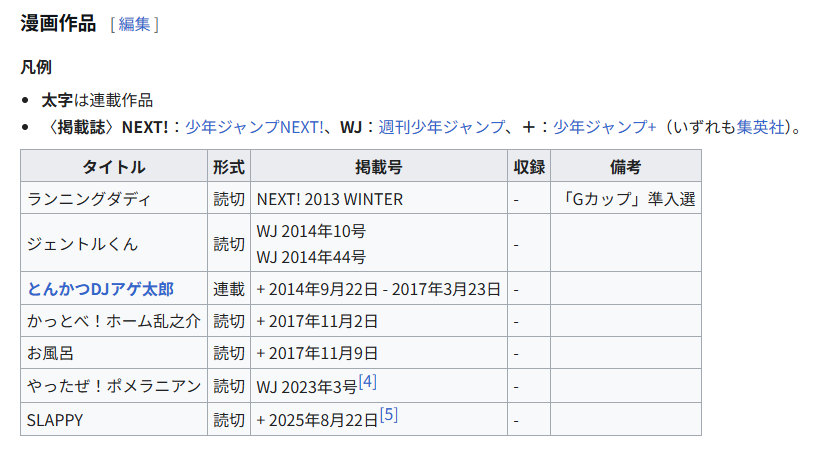
Task: Click the ジェントルくん title cell
Action: coord(84,244)
